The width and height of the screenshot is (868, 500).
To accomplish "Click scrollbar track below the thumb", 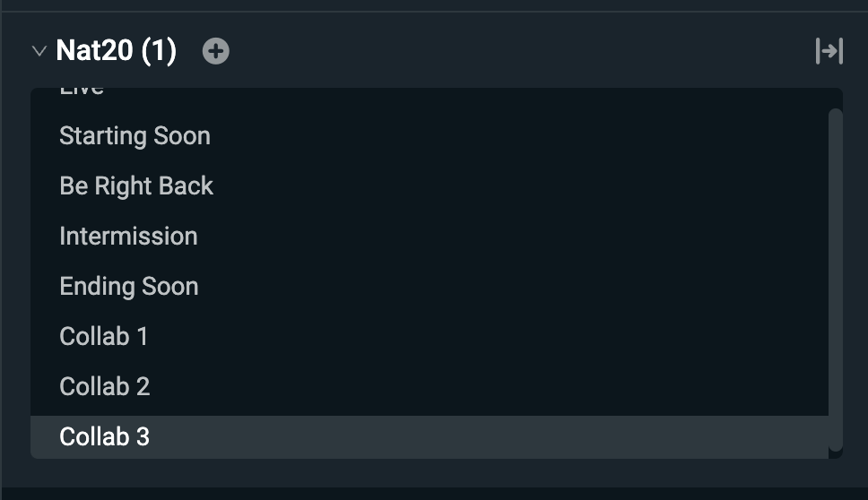I will tap(836, 453).
